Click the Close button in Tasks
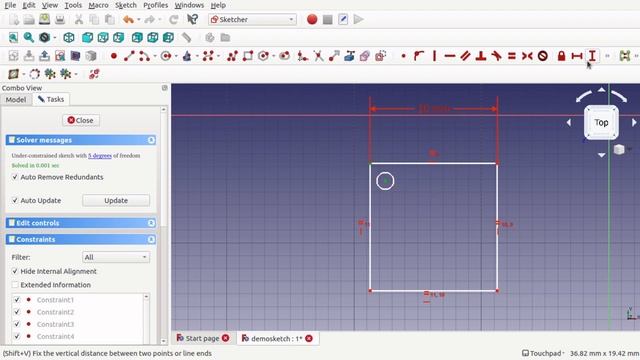Viewport: 640px width, 360px height. click(81, 120)
